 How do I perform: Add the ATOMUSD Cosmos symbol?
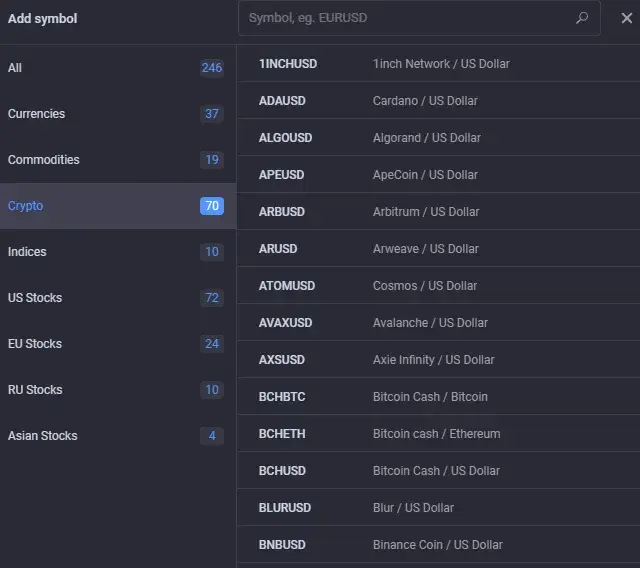click(438, 286)
